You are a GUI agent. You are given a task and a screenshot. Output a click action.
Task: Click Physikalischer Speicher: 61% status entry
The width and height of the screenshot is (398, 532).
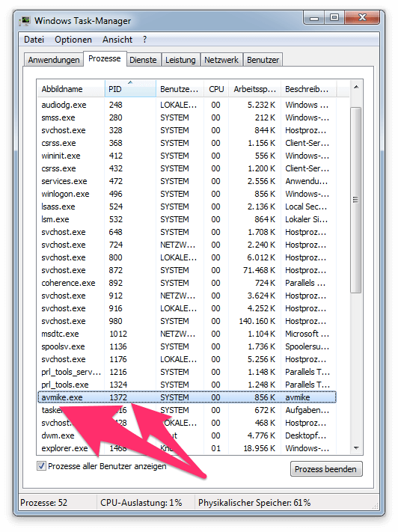[254, 503]
